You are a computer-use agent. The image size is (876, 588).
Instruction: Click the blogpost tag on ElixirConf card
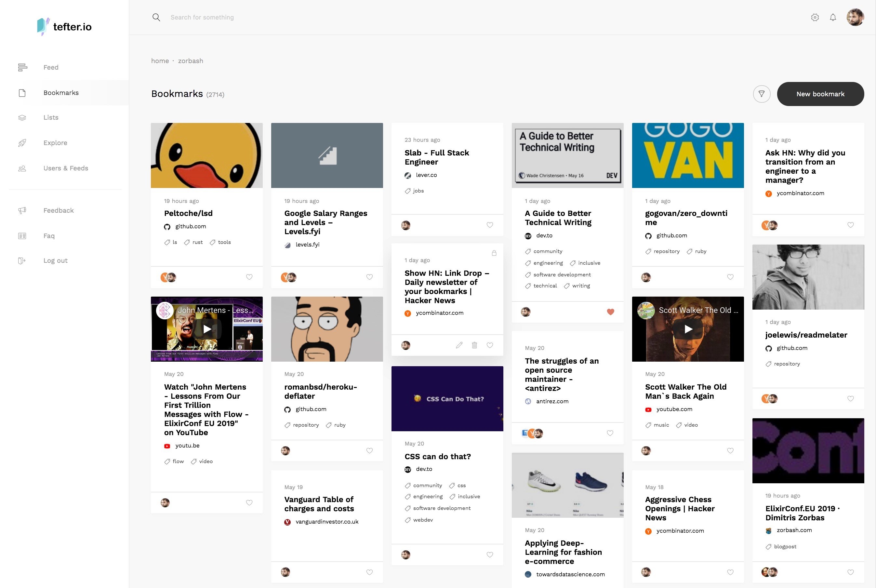(x=781, y=547)
